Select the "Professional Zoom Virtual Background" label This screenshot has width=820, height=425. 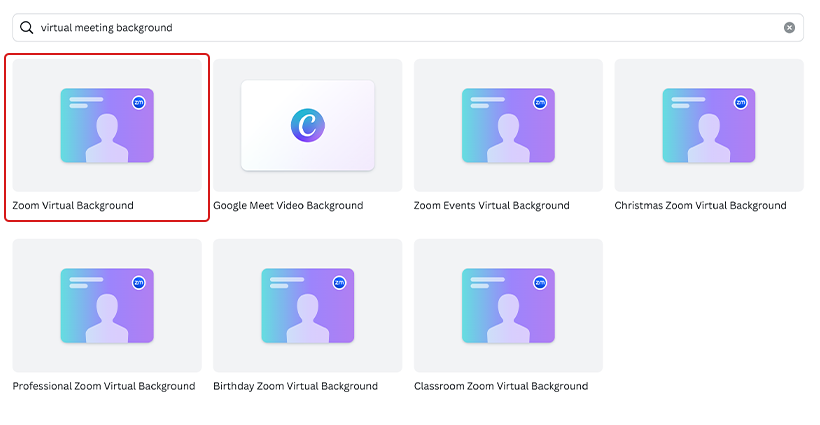pos(104,386)
